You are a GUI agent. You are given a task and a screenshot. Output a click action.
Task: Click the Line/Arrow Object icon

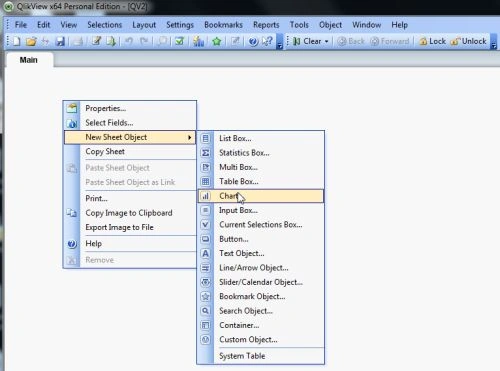click(x=206, y=268)
